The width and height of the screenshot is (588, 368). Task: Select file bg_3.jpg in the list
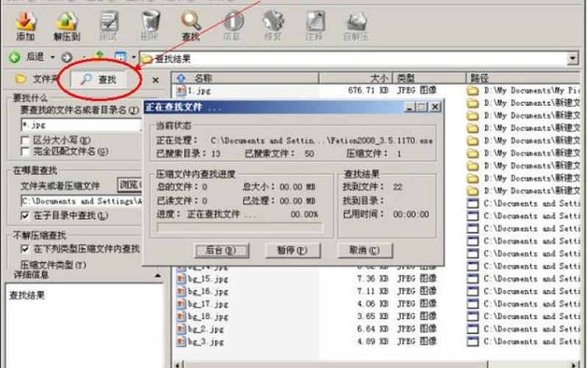coord(206,342)
